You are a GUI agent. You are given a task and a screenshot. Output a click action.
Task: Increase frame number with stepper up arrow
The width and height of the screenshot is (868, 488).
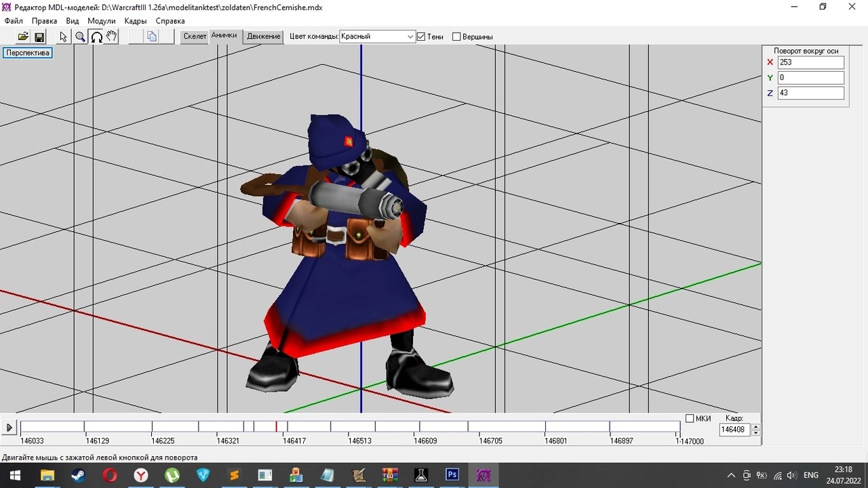point(756,427)
